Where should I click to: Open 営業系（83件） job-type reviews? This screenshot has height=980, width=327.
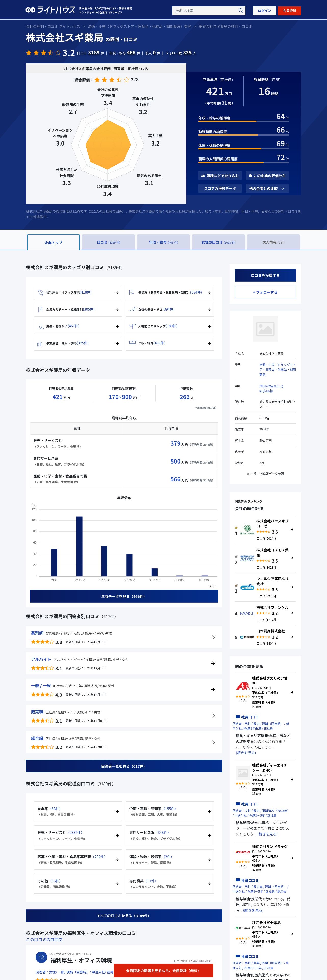[x=78, y=811]
